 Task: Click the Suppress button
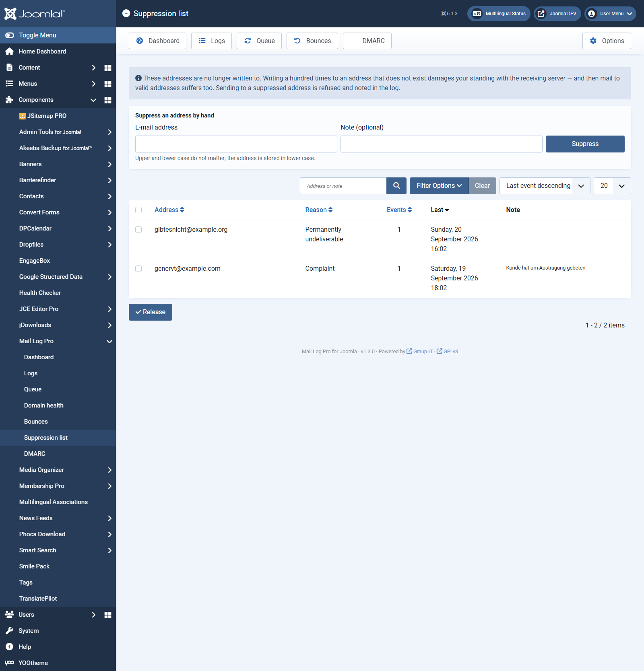click(585, 144)
